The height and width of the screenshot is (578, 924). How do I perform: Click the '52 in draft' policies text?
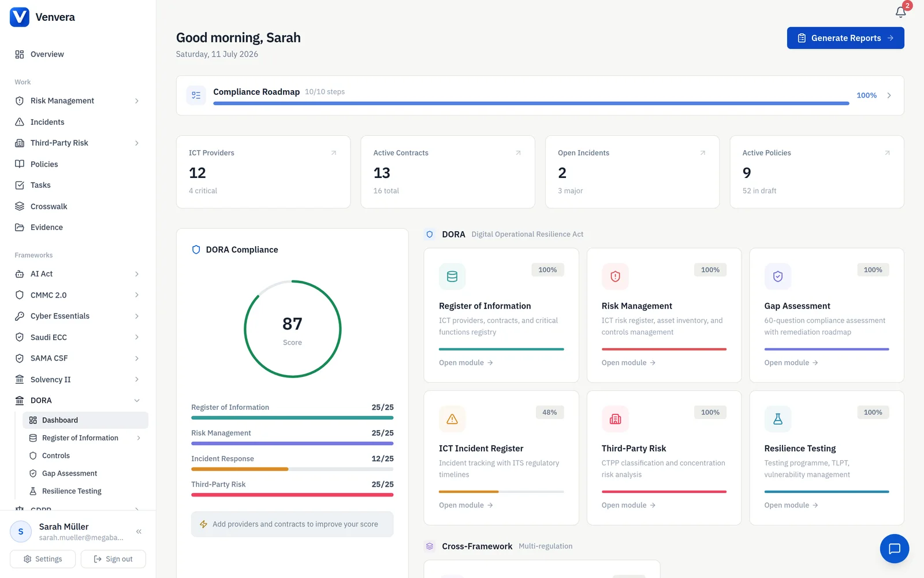point(759,191)
